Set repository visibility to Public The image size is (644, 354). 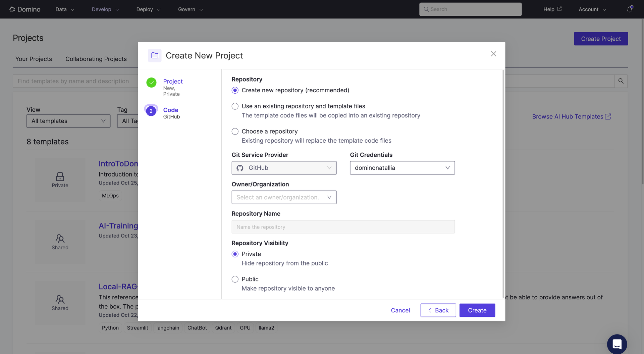235,279
